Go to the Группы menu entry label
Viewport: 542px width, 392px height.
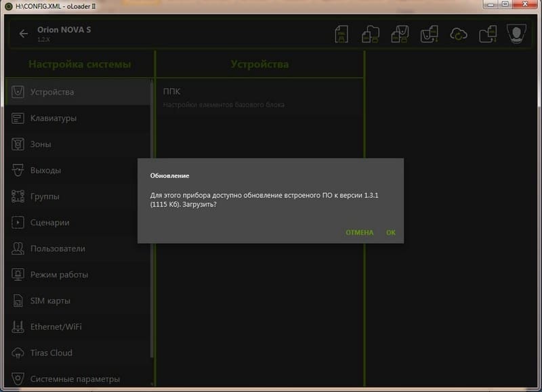point(45,196)
